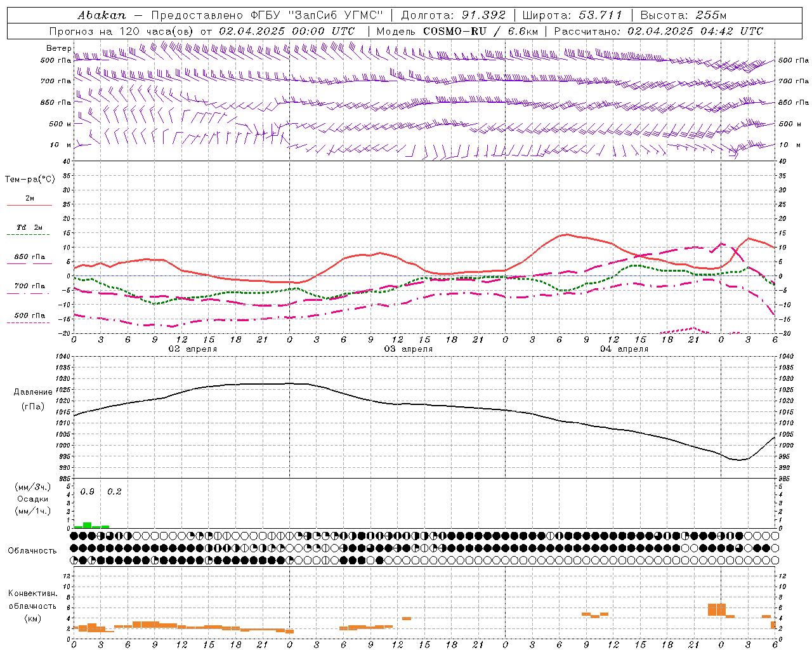Click the "Abakan" station title
The image size is (812, 650).
(102, 15)
